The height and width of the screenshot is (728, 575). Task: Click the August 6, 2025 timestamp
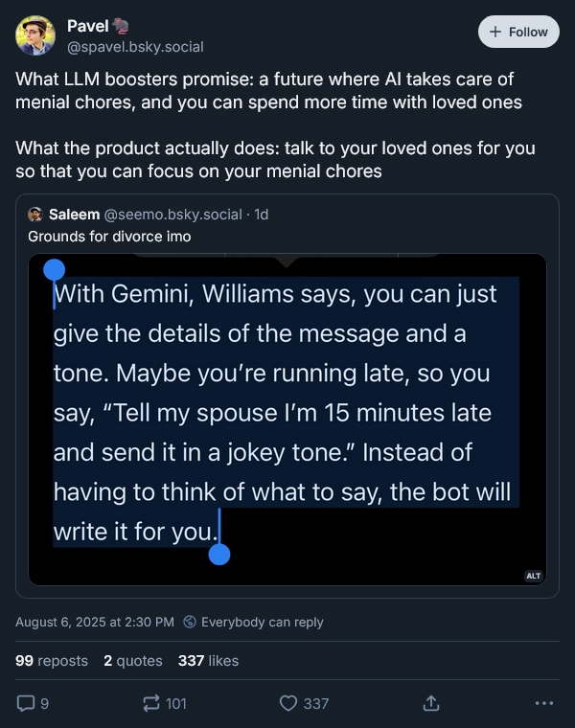coord(95,623)
